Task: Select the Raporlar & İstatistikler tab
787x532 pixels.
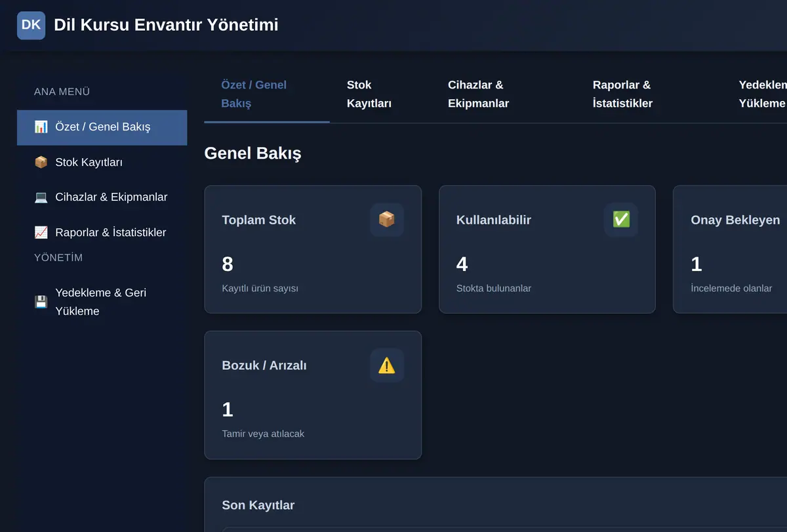Action: [x=649, y=94]
